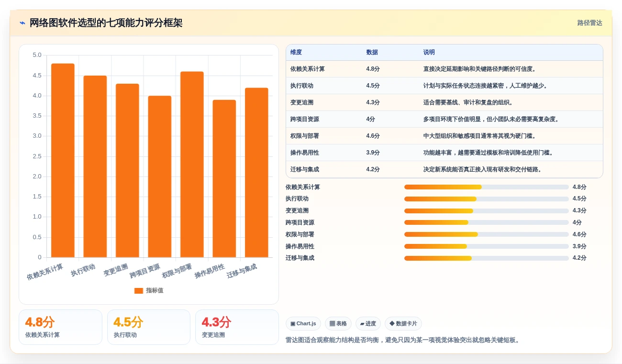Click the 4.2分 value beside 迁移与集成 progress
The height and width of the screenshot is (364, 622).
click(x=579, y=258)
